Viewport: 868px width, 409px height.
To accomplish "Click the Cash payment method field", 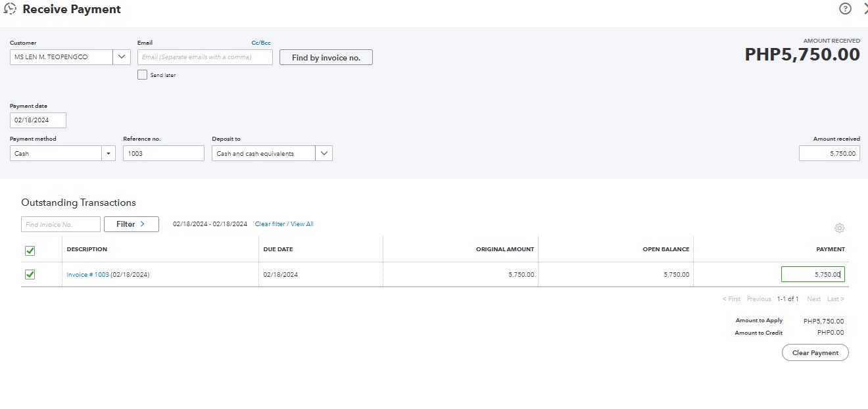I will [55, 153].
